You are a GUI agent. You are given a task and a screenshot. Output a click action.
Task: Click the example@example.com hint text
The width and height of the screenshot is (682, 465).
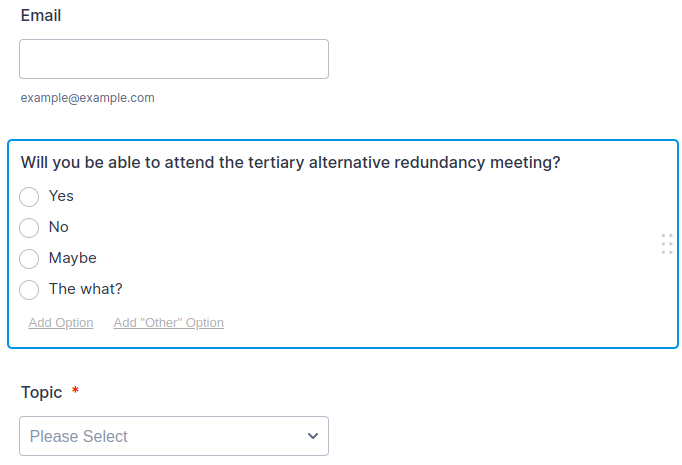tap(88, 98)
